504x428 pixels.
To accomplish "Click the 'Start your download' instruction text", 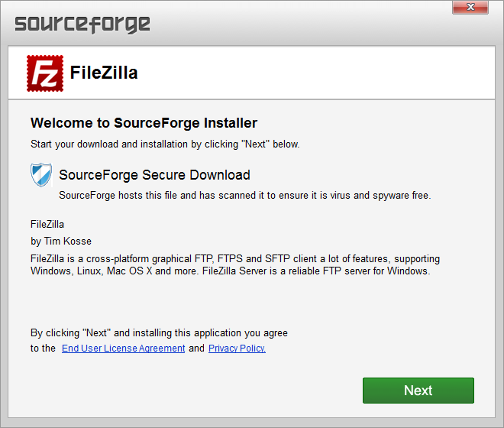I will coord(165,144).
